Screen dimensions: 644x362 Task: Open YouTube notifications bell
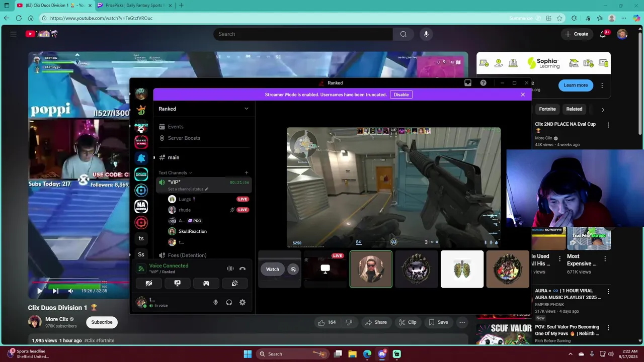click(x=604, y=34)
